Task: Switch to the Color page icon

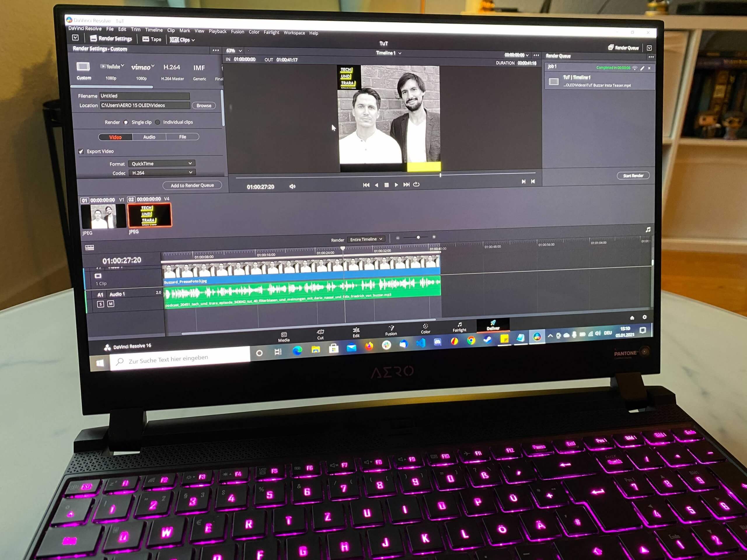Action: click(425, 327)
